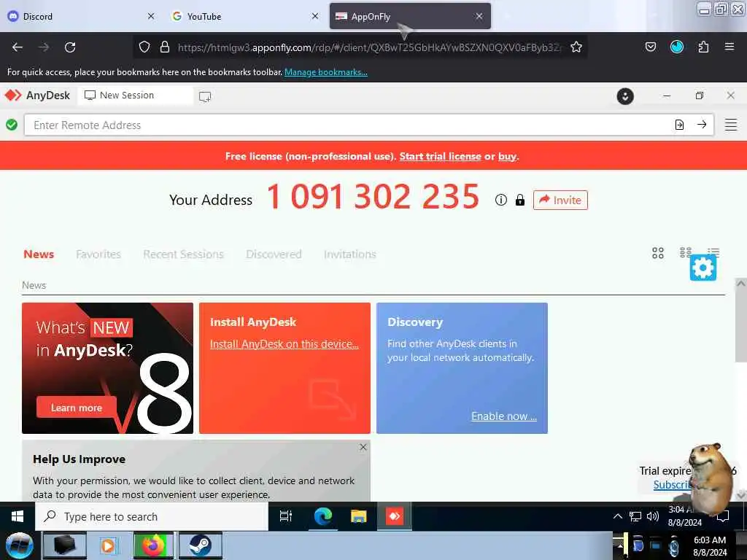Open the Recent Sessions tab
This screenshot has width=747, height=560.
[183, 254]
